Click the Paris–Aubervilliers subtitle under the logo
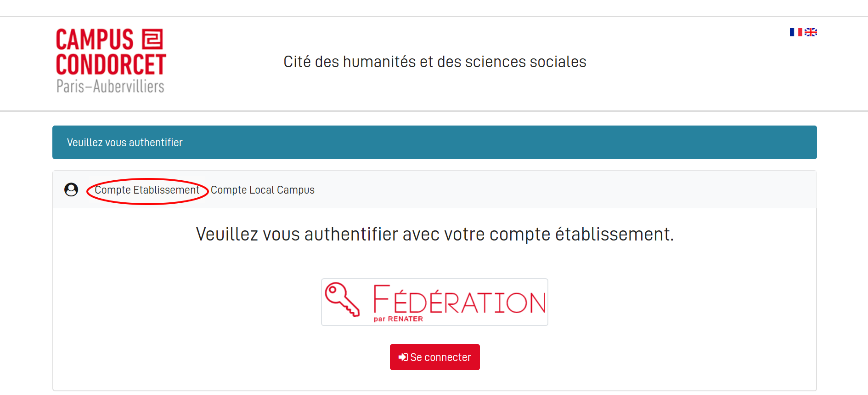 110,86
